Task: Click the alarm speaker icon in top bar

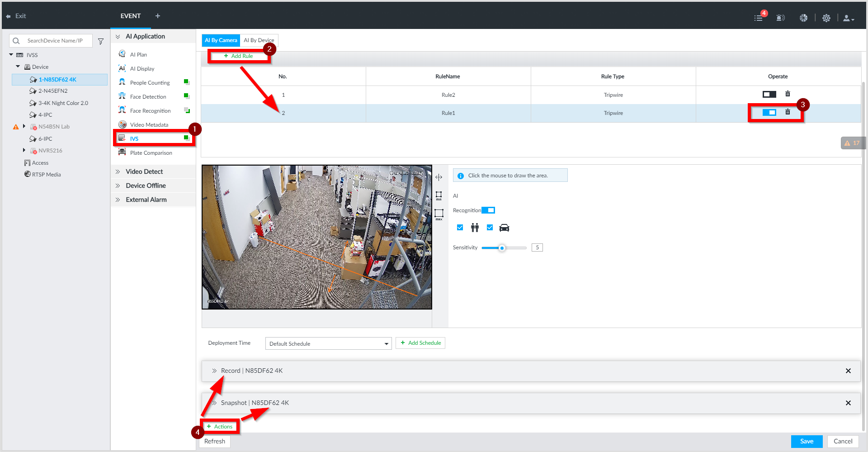Action: [780, 18]
